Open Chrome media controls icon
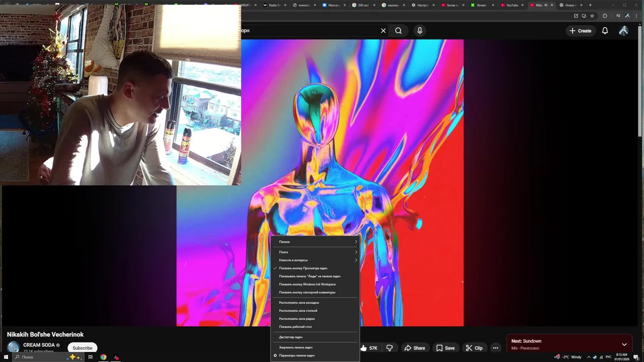Screen dimensions: 644x362 (618, 16)
